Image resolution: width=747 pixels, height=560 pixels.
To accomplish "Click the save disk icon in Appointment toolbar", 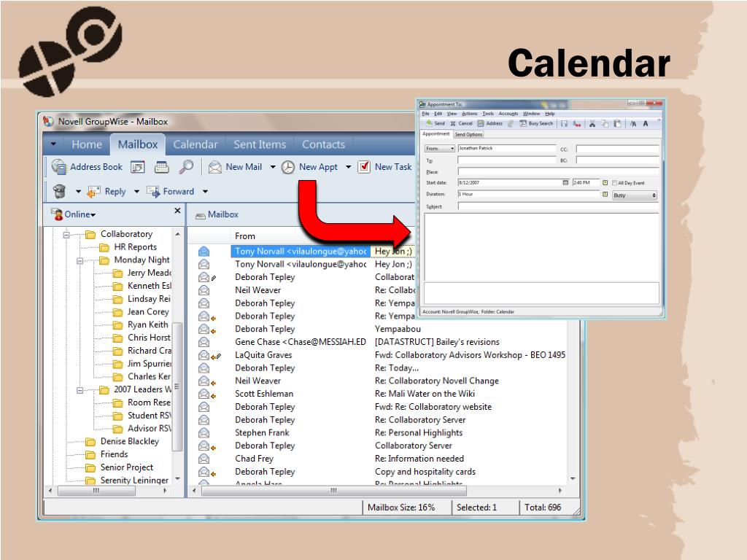I will click(565, 124).
